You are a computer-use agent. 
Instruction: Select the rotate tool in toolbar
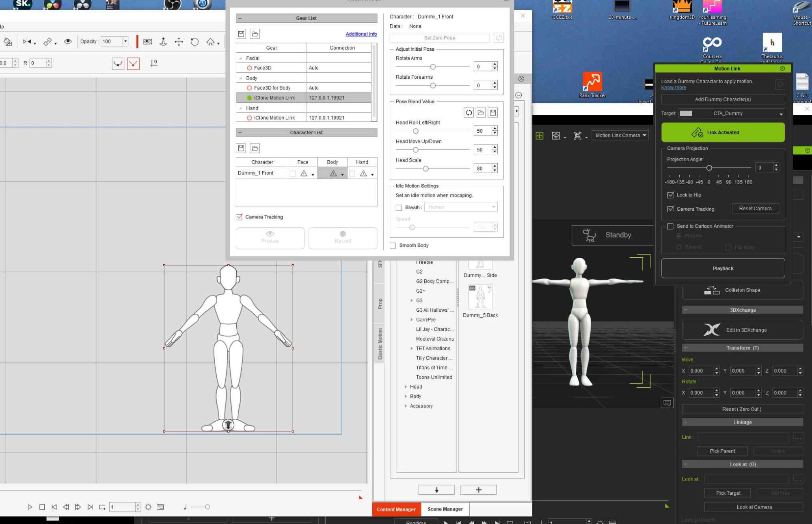click(x=194, y=41)
